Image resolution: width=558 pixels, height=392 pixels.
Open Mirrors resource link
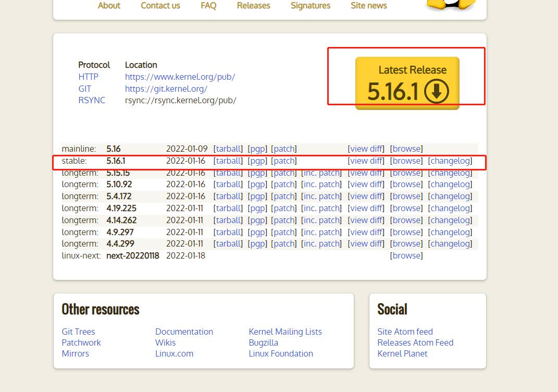click(x=75, y=353)
